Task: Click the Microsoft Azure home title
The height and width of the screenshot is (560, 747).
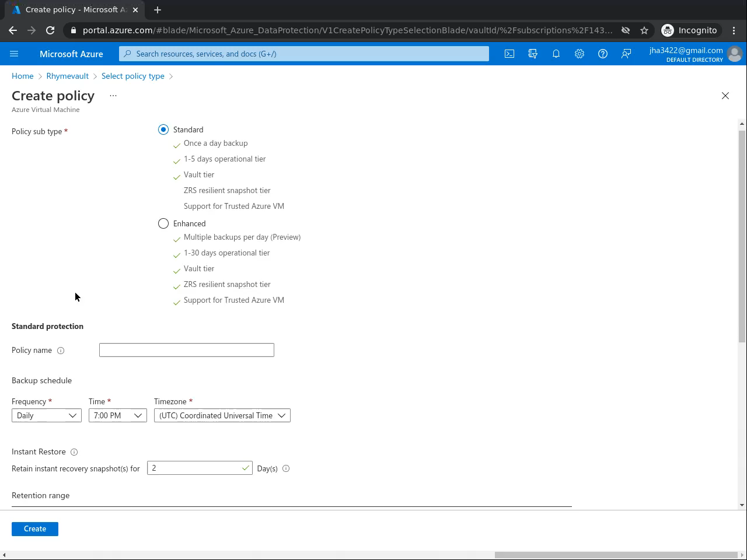Action: click(x=71, y=54)
